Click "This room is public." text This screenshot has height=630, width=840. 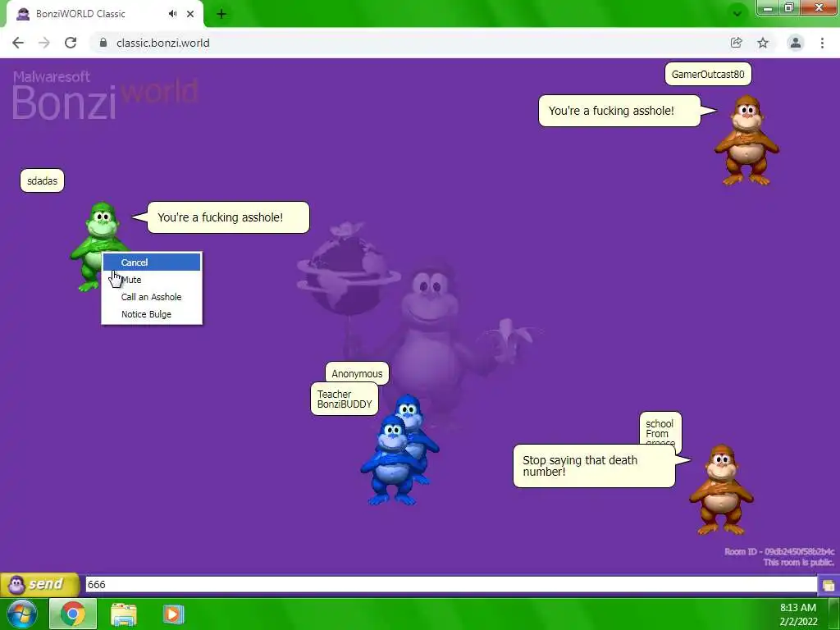pyautogui.click(x=798, y=562)
